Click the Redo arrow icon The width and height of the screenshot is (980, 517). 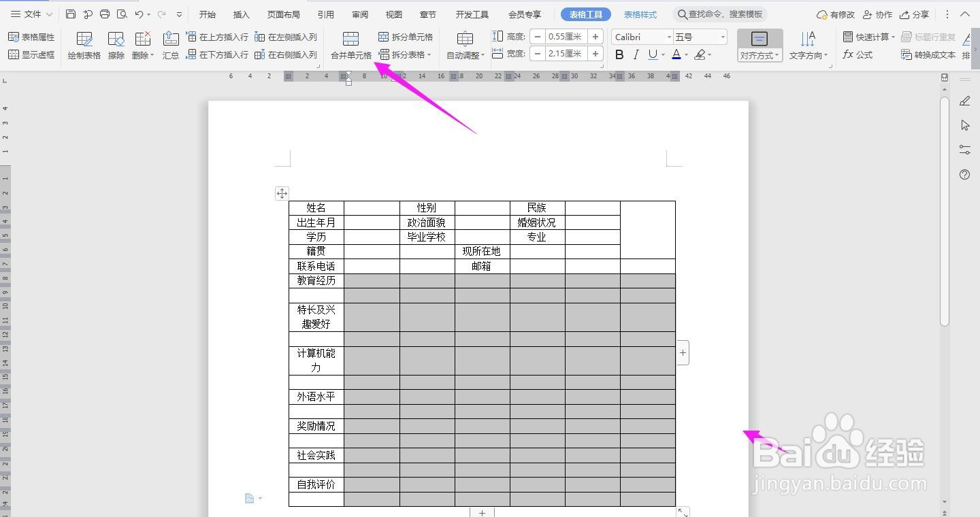click(x=162, y=14)
